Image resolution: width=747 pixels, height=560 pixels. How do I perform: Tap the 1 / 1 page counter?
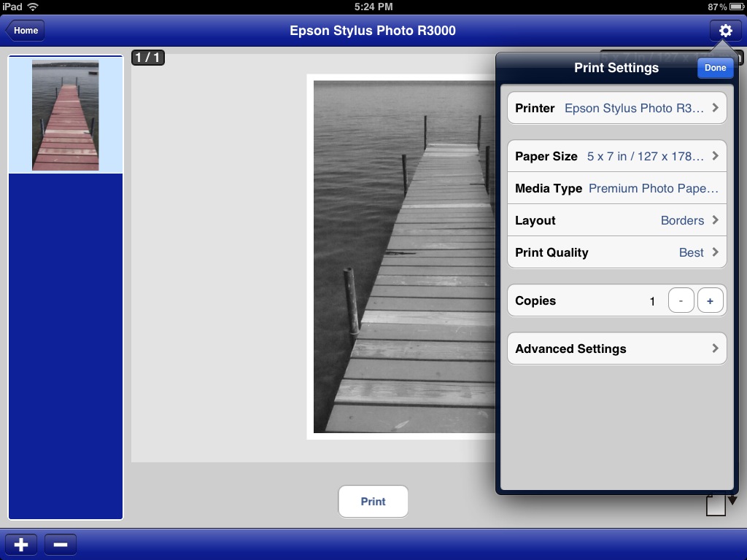point(147,58)
